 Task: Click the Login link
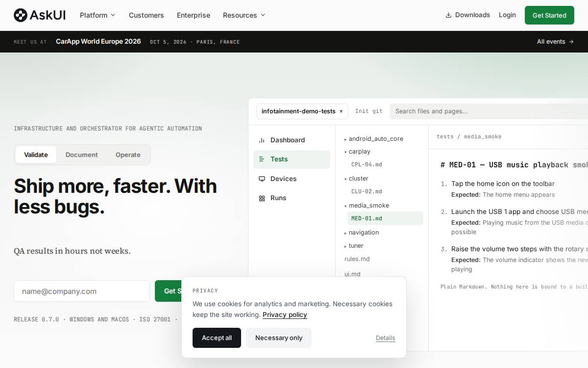(507, 15)
